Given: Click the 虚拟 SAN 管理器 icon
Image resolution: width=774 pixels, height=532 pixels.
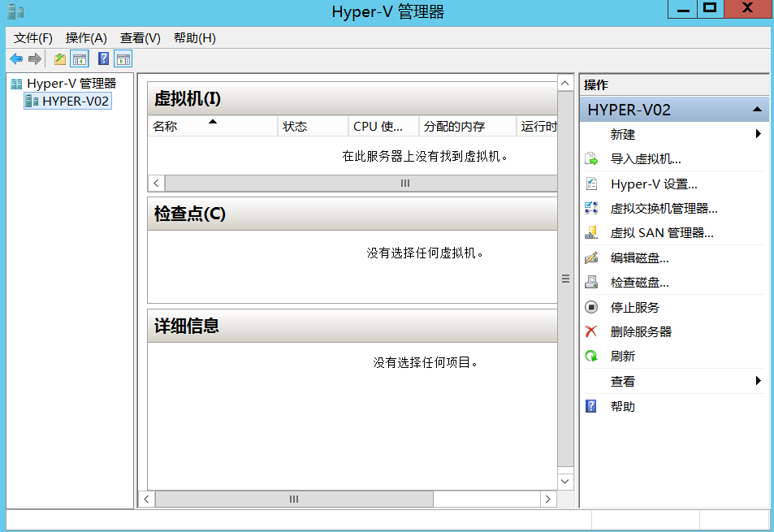Looking at the screenshot, I should 591,233.
